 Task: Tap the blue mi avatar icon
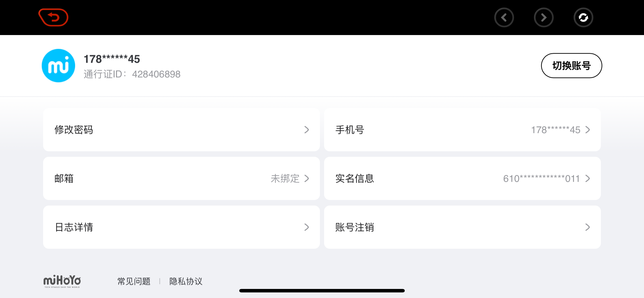[x=58, y=65]
